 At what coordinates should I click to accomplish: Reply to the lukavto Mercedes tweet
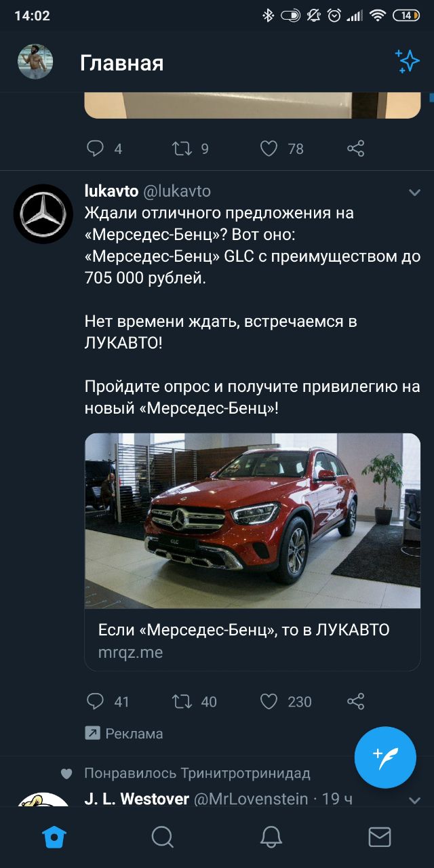click(96, 701)
